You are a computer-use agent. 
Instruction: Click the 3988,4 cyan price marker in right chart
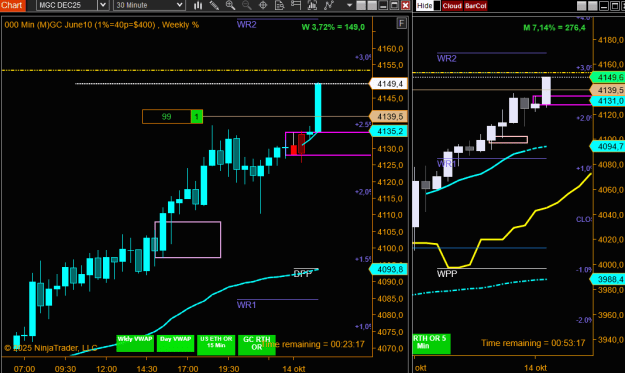[x=607, y=279]
